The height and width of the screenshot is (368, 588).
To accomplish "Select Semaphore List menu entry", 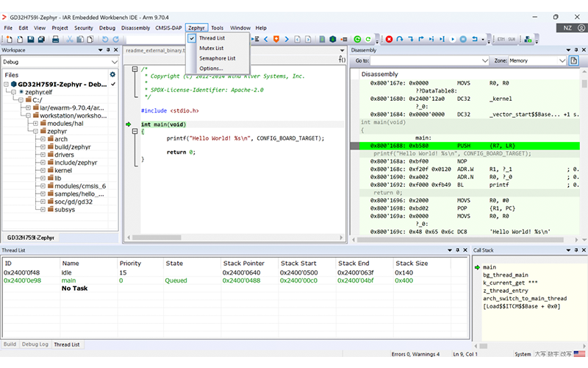I will coord(218,58).
